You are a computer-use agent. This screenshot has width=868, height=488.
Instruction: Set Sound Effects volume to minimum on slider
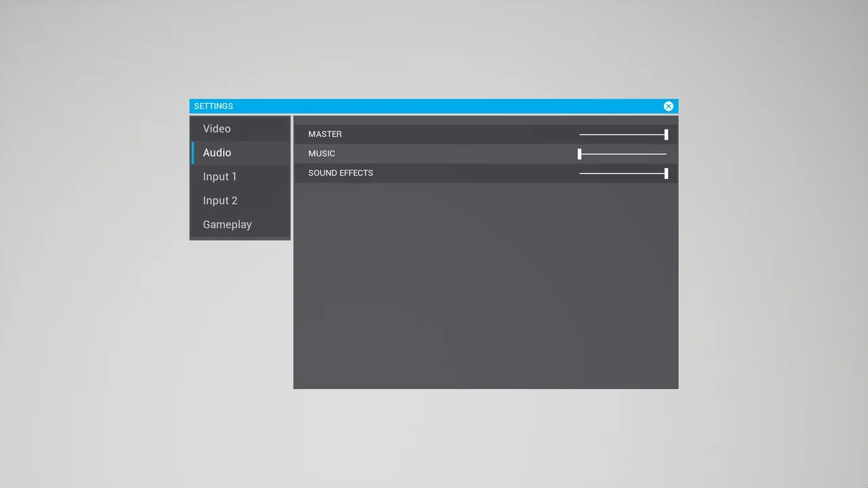[580, 174]
